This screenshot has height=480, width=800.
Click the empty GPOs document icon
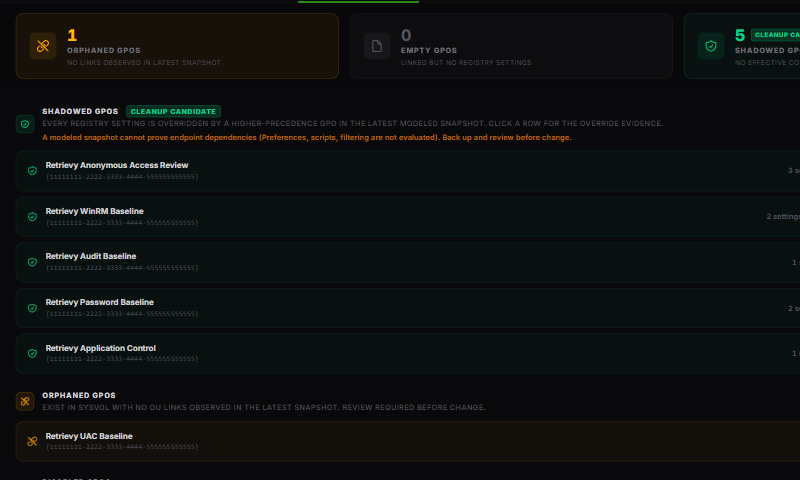[x=377, y=46]
